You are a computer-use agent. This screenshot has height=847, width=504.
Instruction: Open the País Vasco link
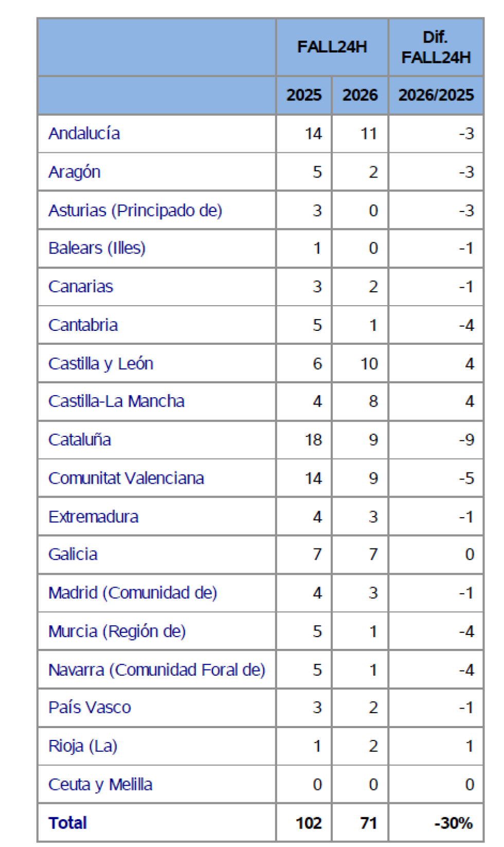point(89,708)
